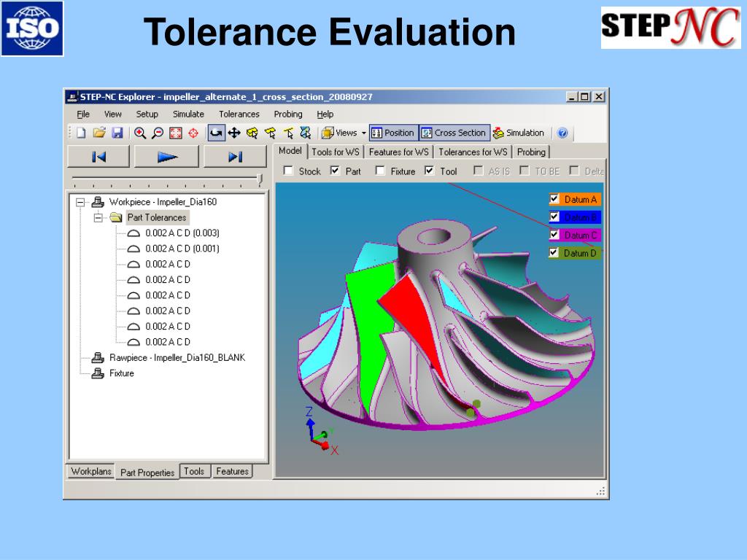Uncheck the Tool checkbox
Screen dimensions: 747x560
429,171
